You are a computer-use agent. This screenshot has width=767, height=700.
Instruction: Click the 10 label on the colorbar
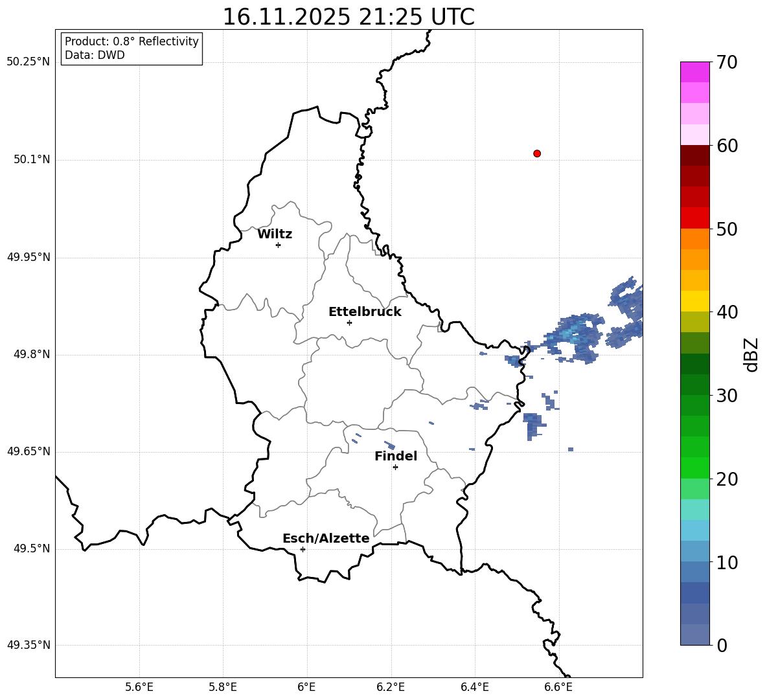[727, 563]
